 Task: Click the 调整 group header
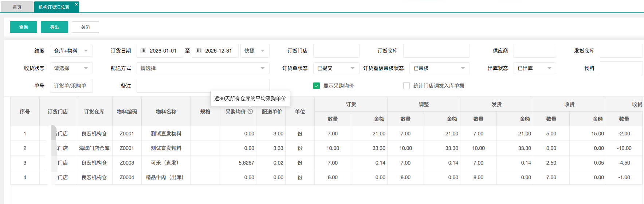[424, 104]
